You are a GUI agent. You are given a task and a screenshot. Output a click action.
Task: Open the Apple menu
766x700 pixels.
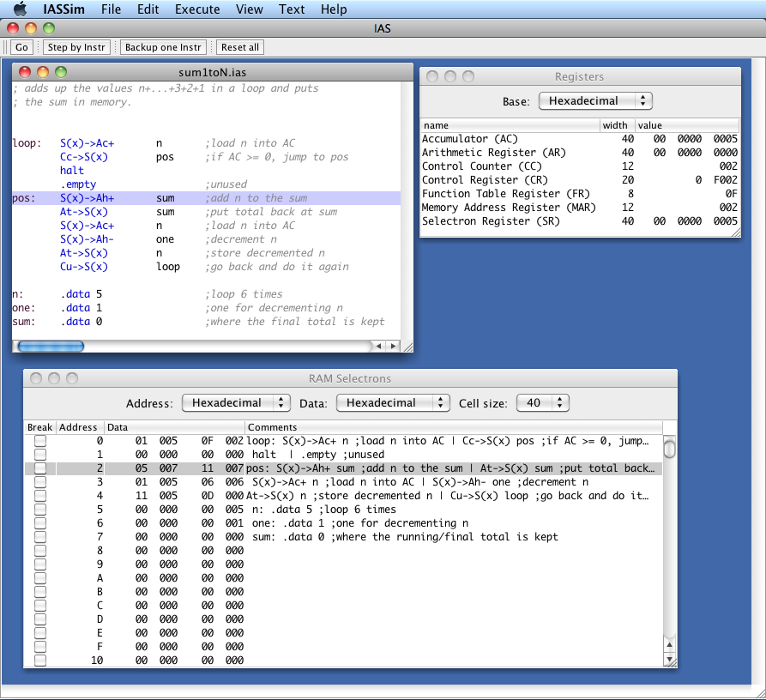tap(20, 9)
